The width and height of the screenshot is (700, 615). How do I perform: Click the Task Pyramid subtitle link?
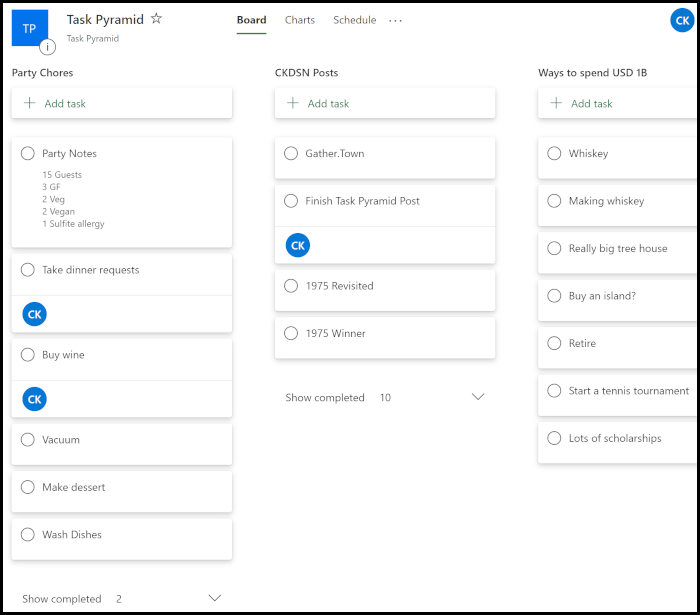(92, 39)
